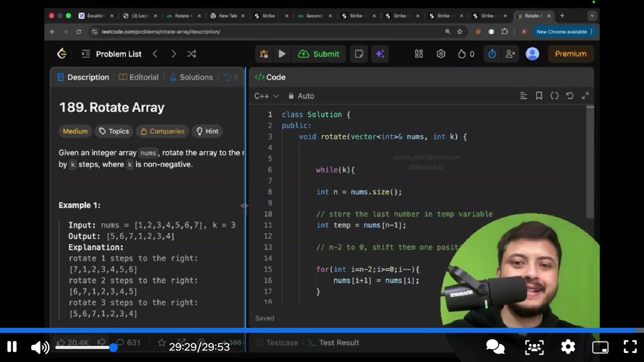Pick a random problem via shuffle icon

pyautogui.click(x=192, y=54)
